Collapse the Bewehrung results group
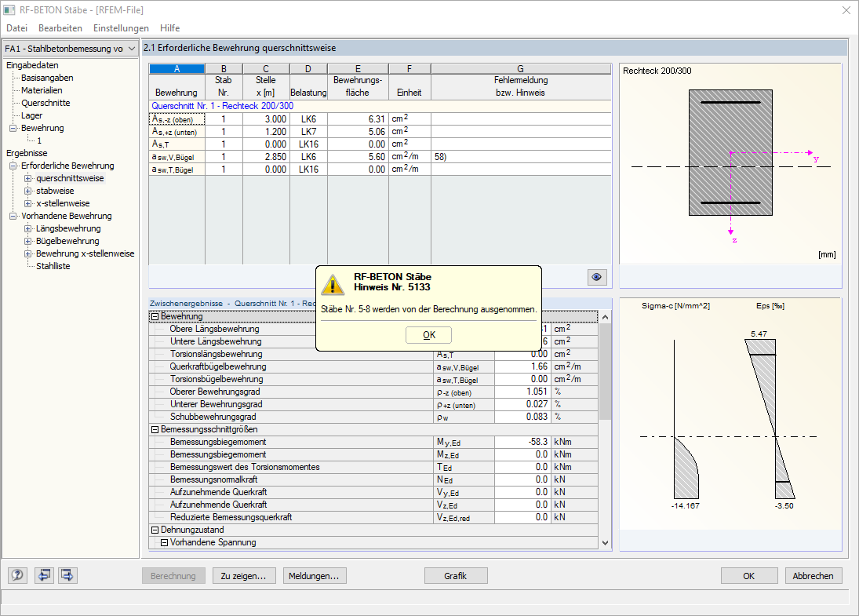859x616 pixels. pos(155,316)
